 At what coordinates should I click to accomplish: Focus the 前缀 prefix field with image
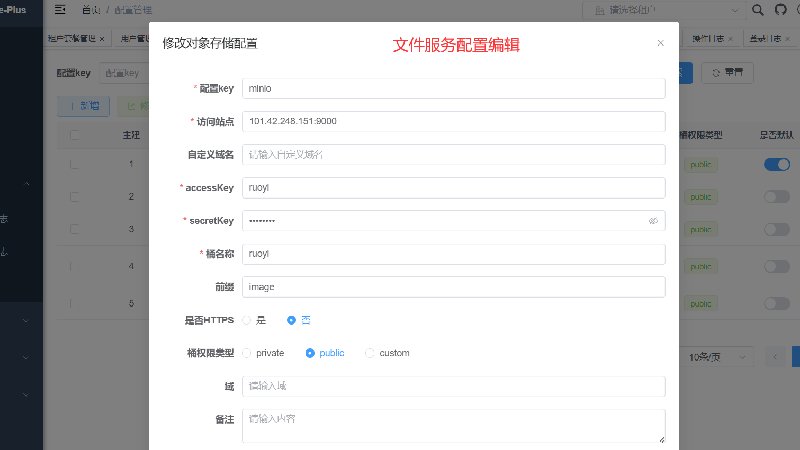[454, 287]
